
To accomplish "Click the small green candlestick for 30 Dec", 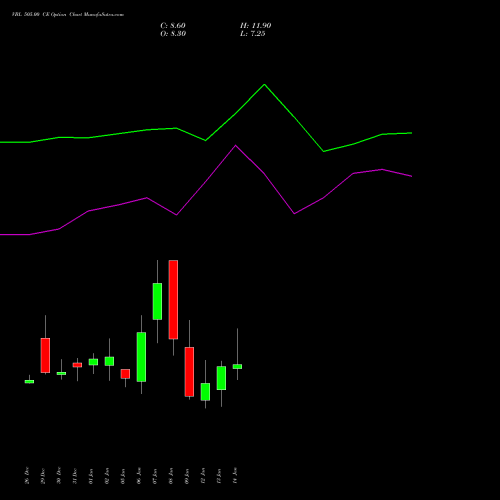I will pyautogui.click(x=61, y=373).
